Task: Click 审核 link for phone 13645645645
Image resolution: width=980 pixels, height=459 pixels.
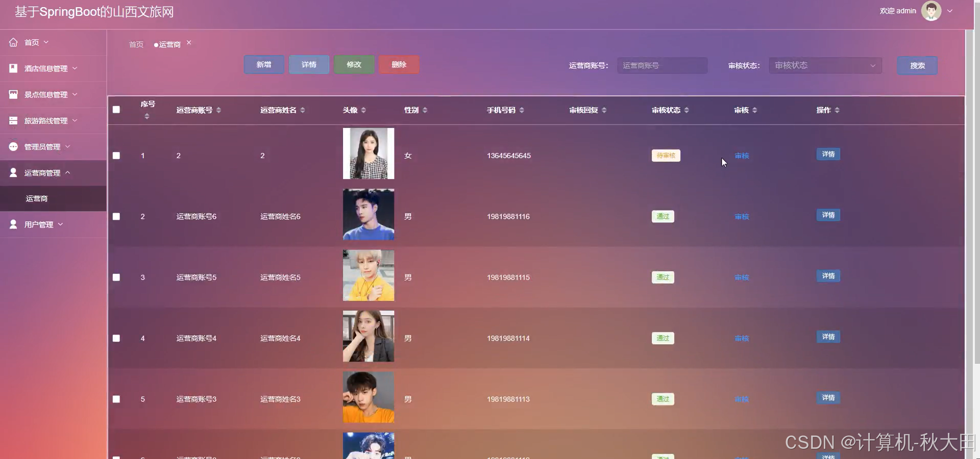Action: tap(742, 156)
